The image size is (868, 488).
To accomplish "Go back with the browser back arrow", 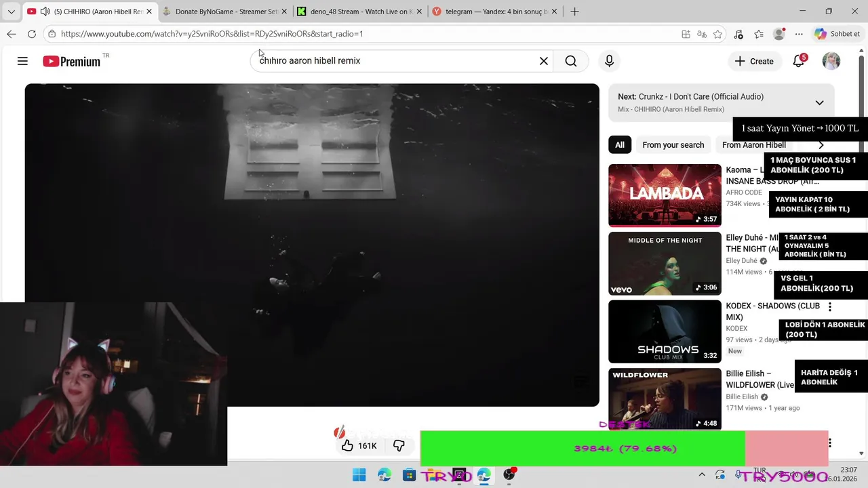I will pos(12,34).
